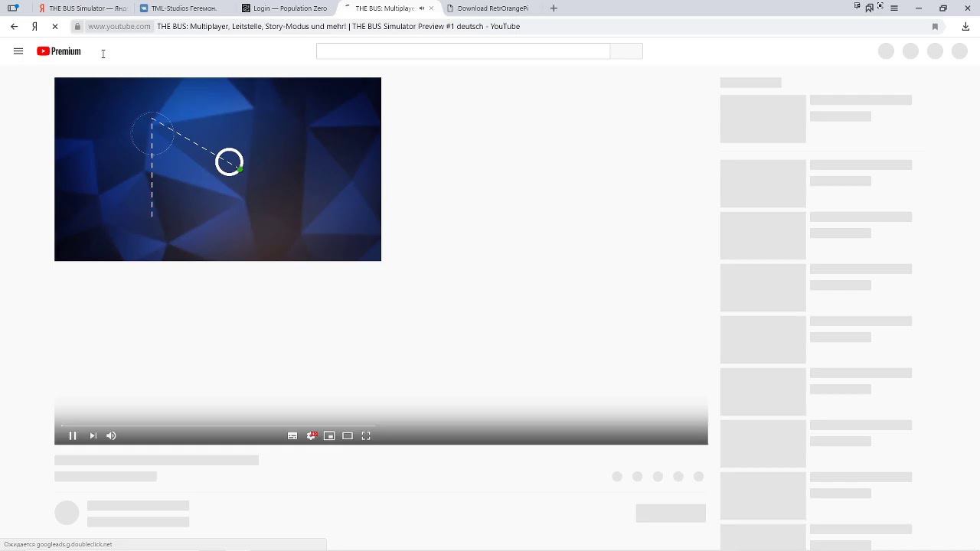Open browser main menu
The height and width of the screenshot is (551, 980).
pyautogui.click(x=894, y=8)
